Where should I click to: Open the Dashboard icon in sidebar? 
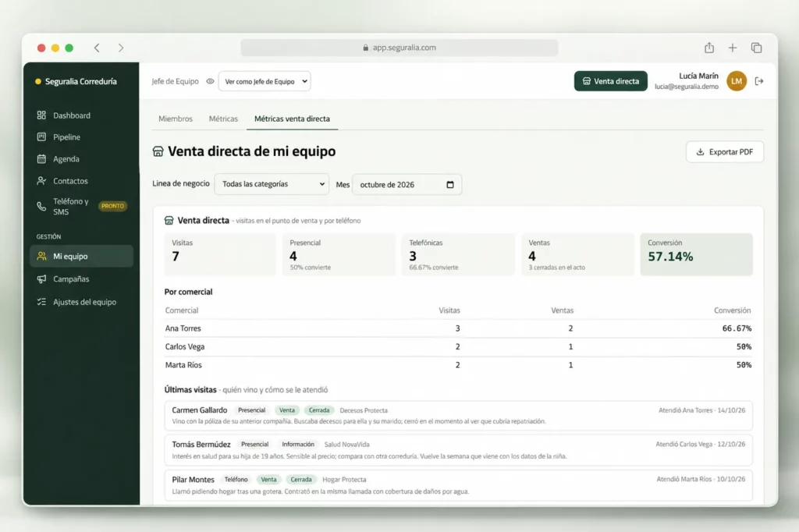coord(42,115)
